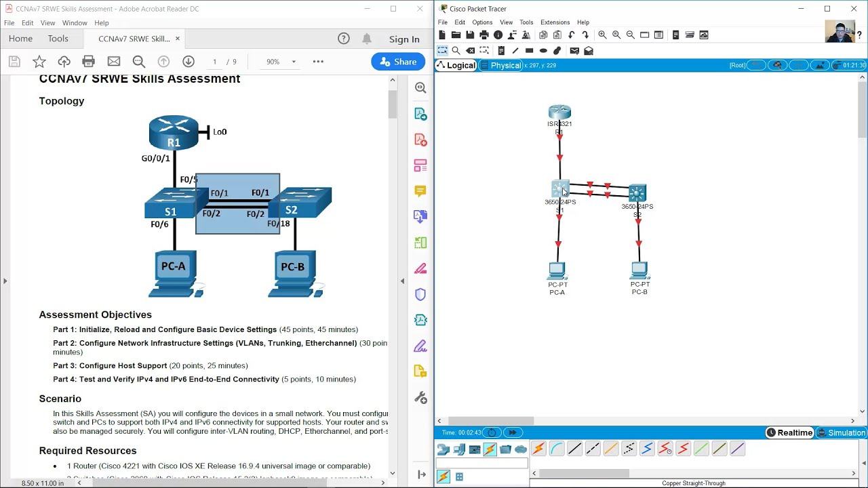Viewport: 868px width, 488px height.
Task: Choose the Draw Line tool
Action: pos(515,51)
